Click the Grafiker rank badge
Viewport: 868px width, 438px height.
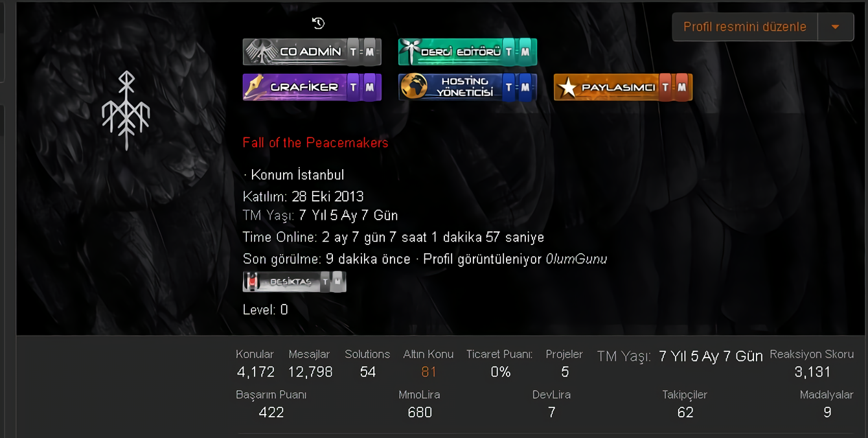point(312,87)
